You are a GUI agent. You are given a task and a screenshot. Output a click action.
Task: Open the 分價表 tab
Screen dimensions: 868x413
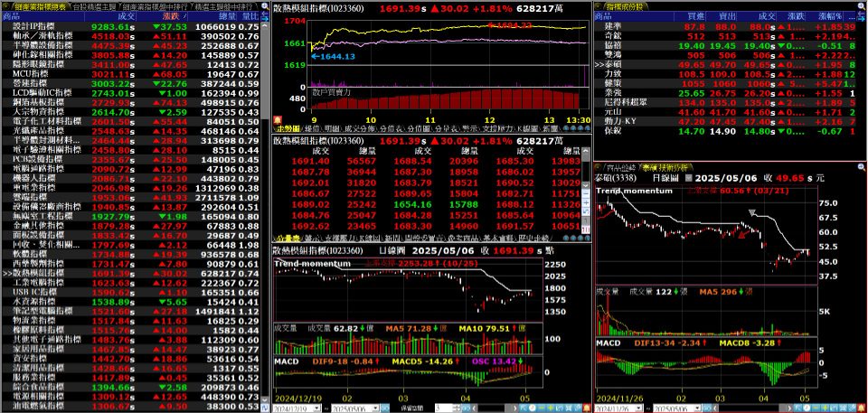click(x=392, y=128)
